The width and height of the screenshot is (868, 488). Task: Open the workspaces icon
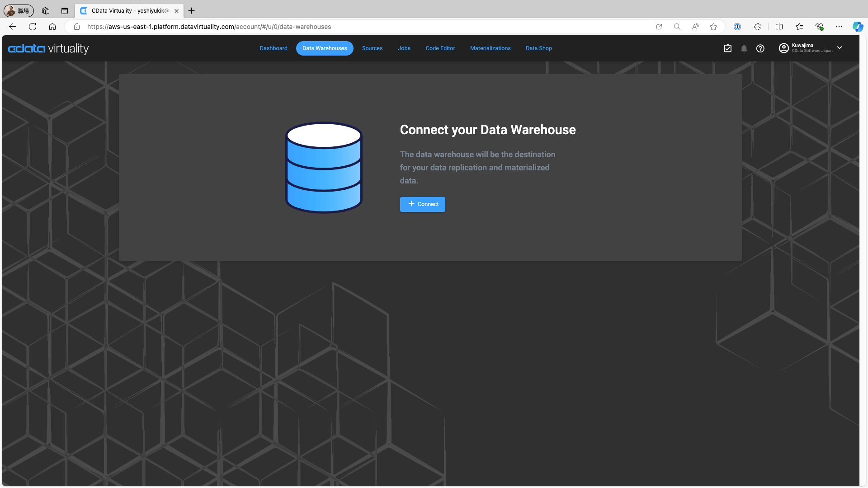(x=46, y=10)
